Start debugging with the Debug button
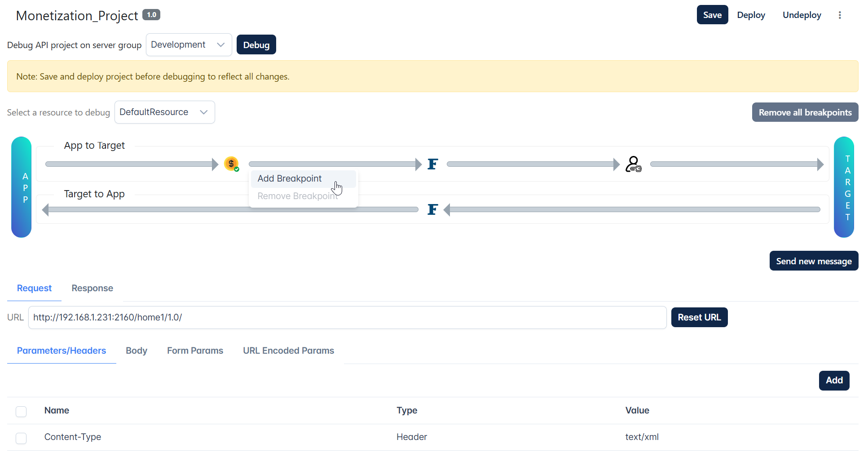868x462 pixels. coord(256,45)
